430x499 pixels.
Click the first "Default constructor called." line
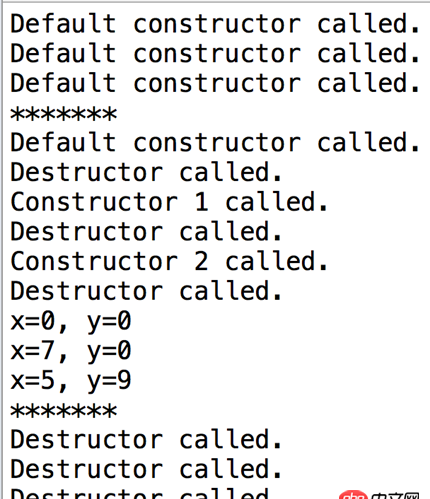point(215,24)
